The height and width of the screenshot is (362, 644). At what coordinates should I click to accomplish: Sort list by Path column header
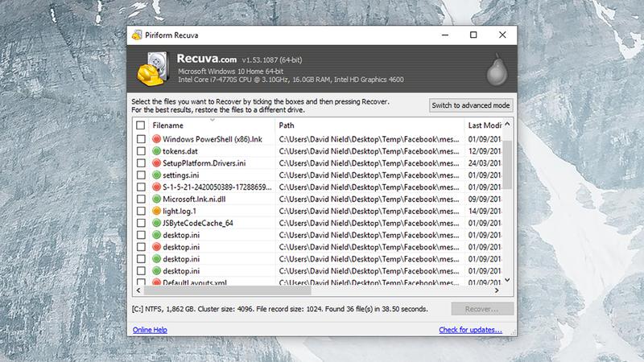click(369, 125)
